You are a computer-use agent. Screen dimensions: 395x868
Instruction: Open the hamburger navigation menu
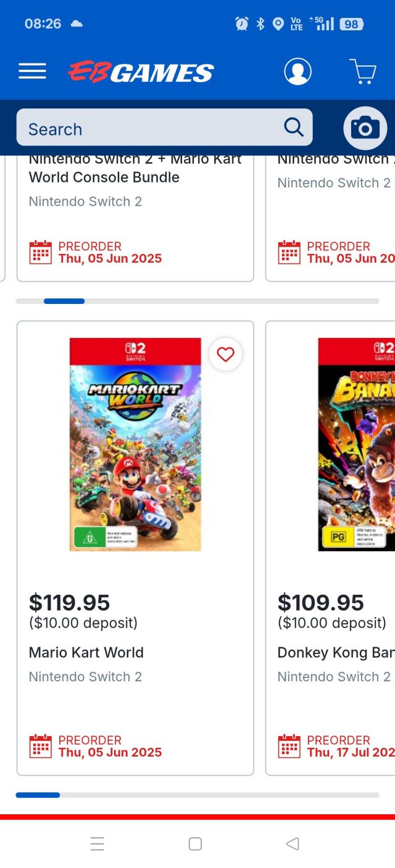pos(32,71)
